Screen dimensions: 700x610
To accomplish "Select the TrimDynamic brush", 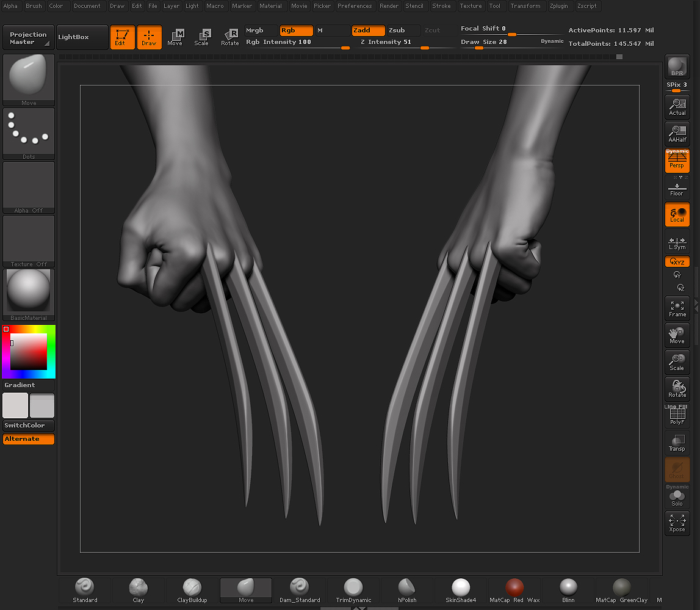I will click(353, 590).
